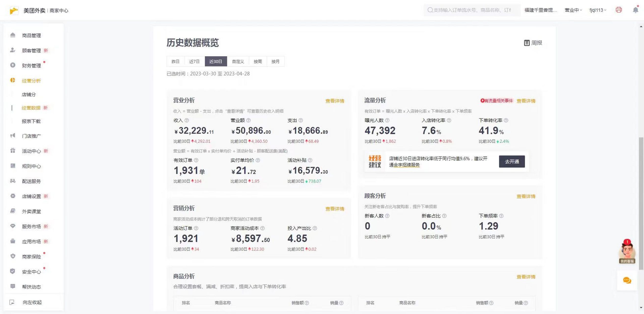Expand the fjql113 account dropdown
The height and width of the screenshot is (314, 644).
[x=598, y=10]
